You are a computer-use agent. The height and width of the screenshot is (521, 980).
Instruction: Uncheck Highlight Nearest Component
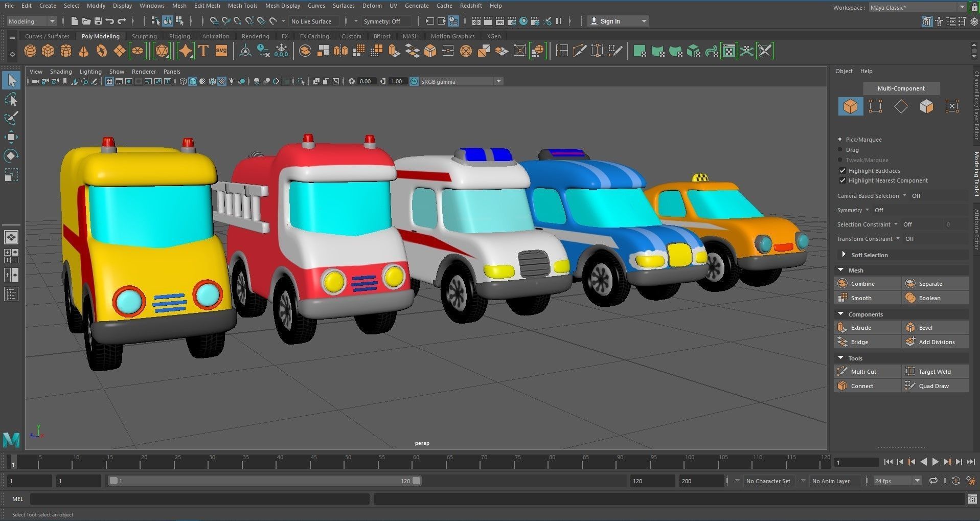point(842,180)
